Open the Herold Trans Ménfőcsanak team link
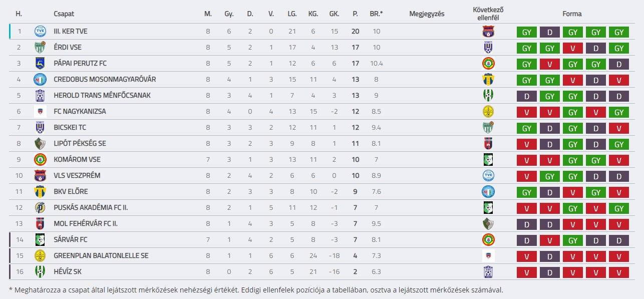 pyautogui.click(x=102, y=95)
